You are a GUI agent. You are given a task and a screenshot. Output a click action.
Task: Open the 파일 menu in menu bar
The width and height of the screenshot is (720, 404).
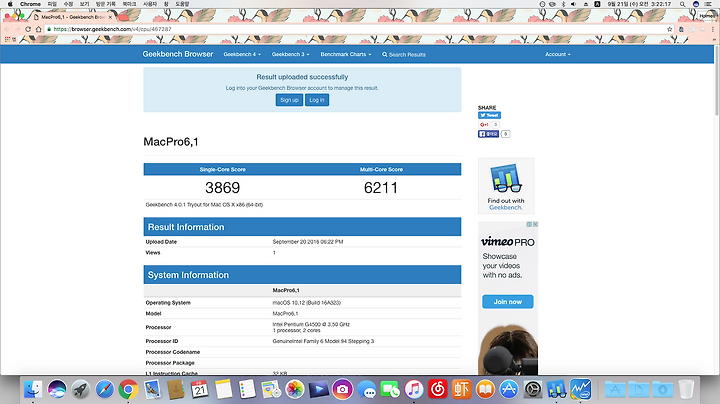(x=52, y=4)
